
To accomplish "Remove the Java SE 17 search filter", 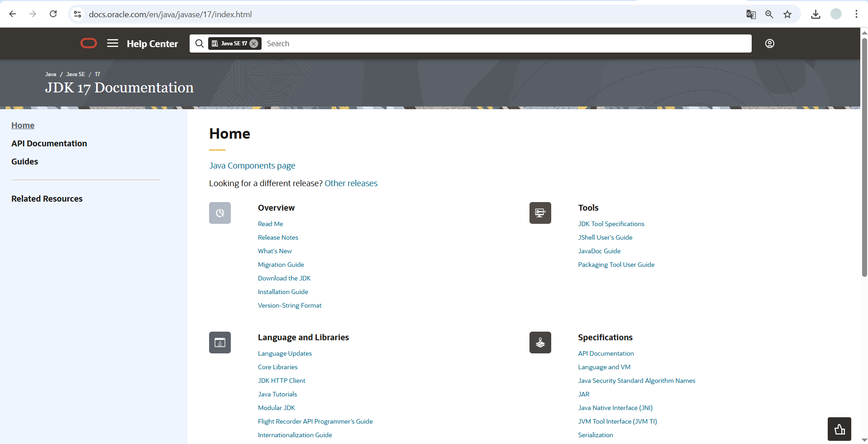I will click(x=254, y=43).
